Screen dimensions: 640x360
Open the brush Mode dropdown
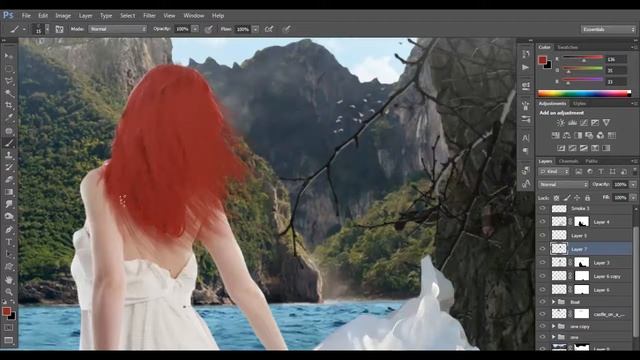click(x=118, y=29)
